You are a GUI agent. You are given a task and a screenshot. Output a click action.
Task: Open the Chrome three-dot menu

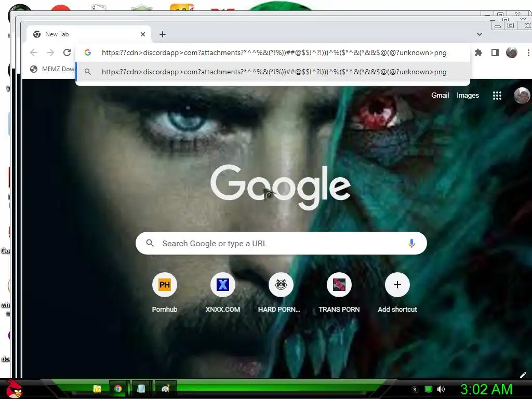pyautogui.click(x=528, y=52)
